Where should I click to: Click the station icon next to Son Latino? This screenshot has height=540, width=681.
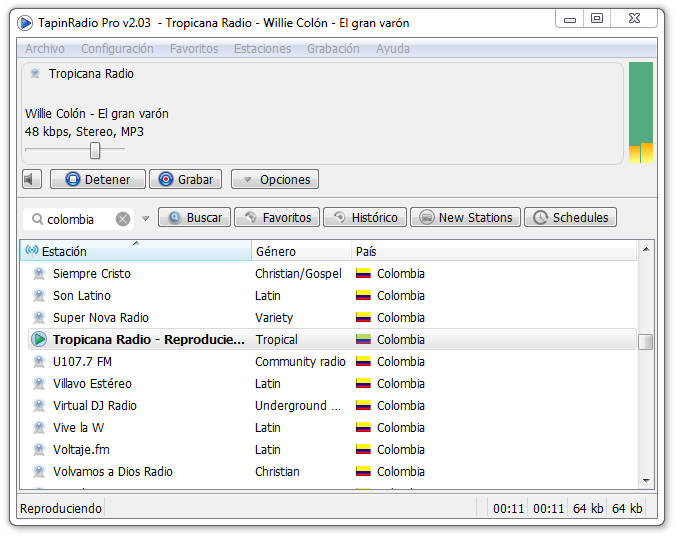coord(39,296)
